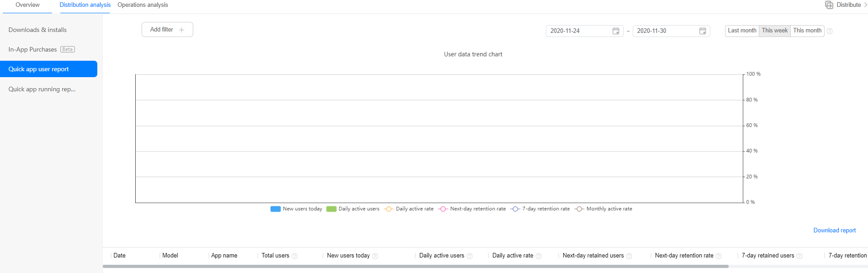Click the help icon next to Next-day retained users
This screenshot has height=273, width=868.
point(629,256)
